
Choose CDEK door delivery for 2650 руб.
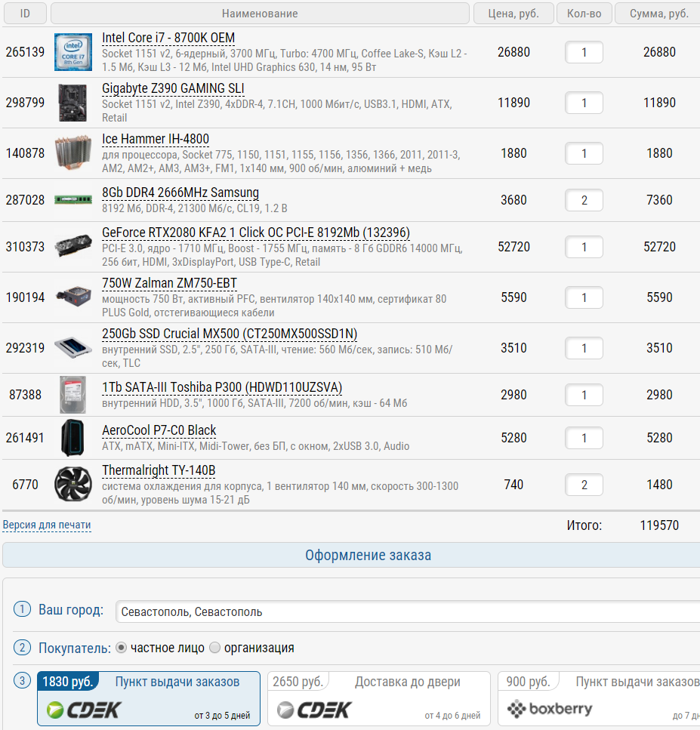[x=379, y=698]
